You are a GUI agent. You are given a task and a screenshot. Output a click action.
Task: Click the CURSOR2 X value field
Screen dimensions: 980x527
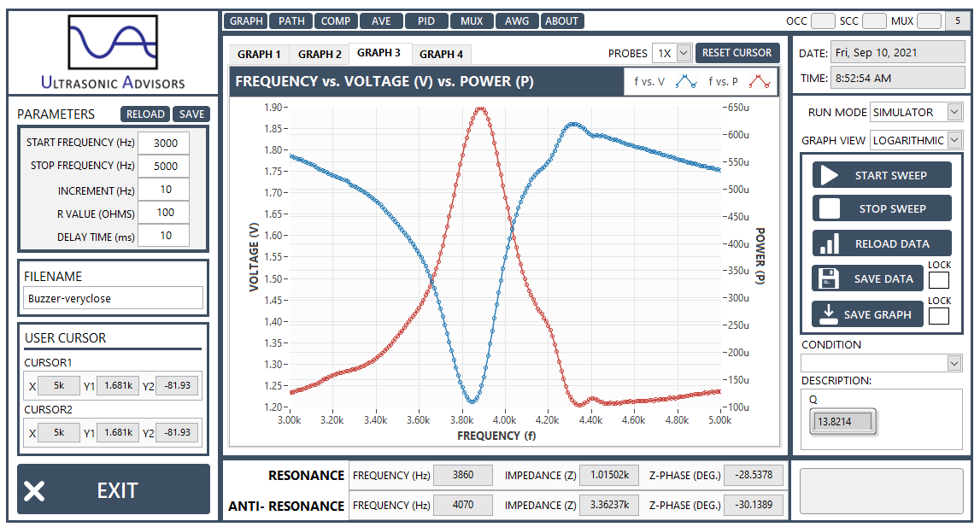pos(59,432)
